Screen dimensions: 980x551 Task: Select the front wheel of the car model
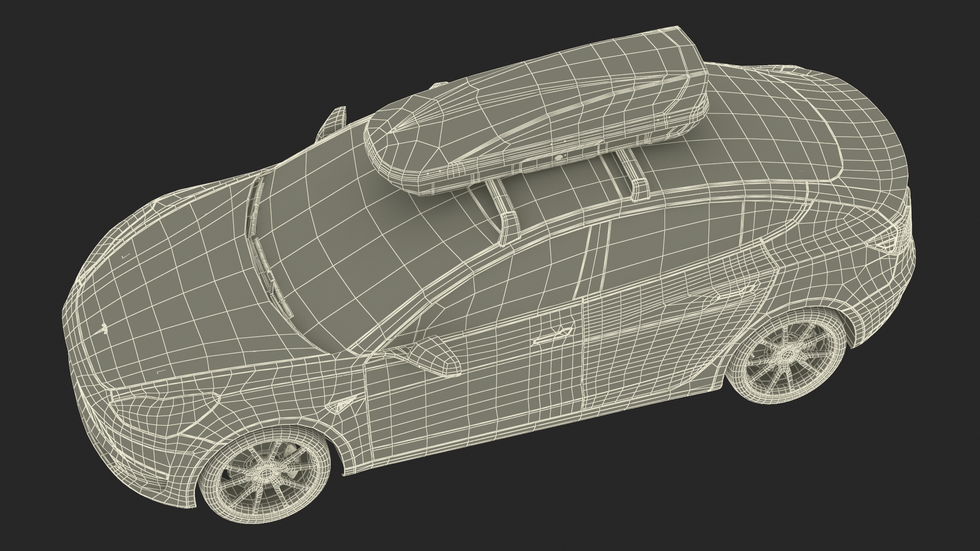(x=263, y=473)
